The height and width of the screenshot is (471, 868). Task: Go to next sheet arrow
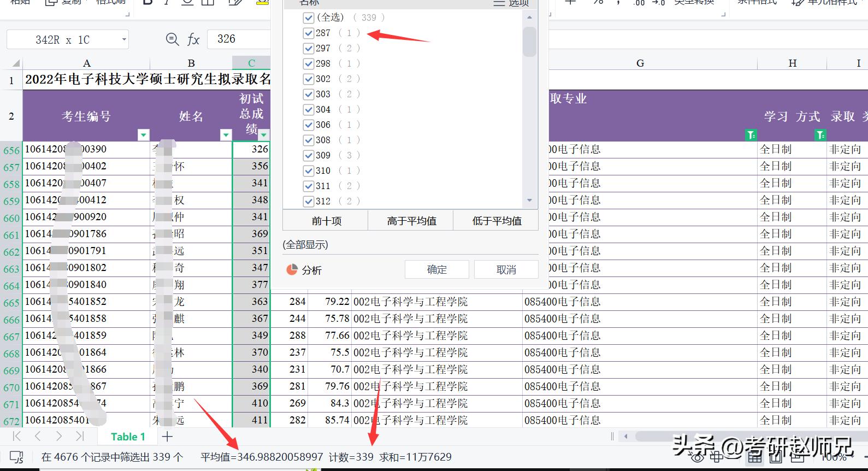58,436
